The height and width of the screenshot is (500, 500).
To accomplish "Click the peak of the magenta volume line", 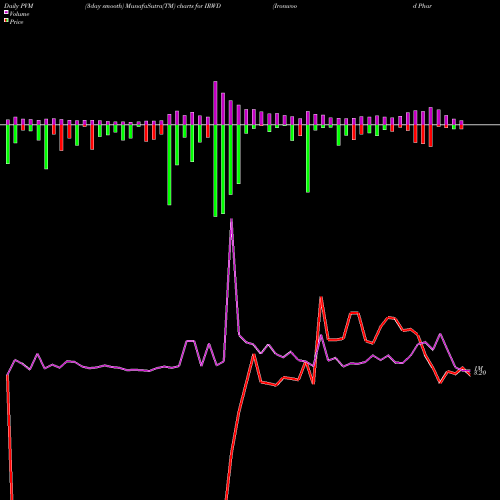I will [x=231, y=220].
